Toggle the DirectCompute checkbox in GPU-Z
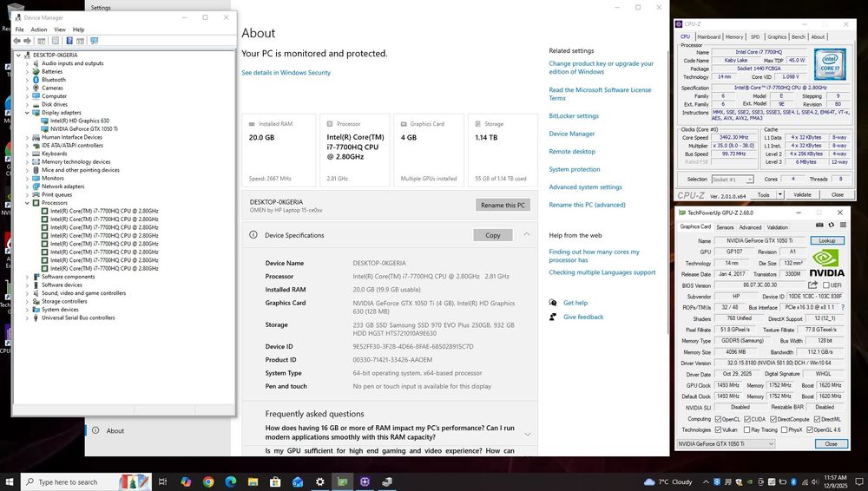 click(773, 420)
